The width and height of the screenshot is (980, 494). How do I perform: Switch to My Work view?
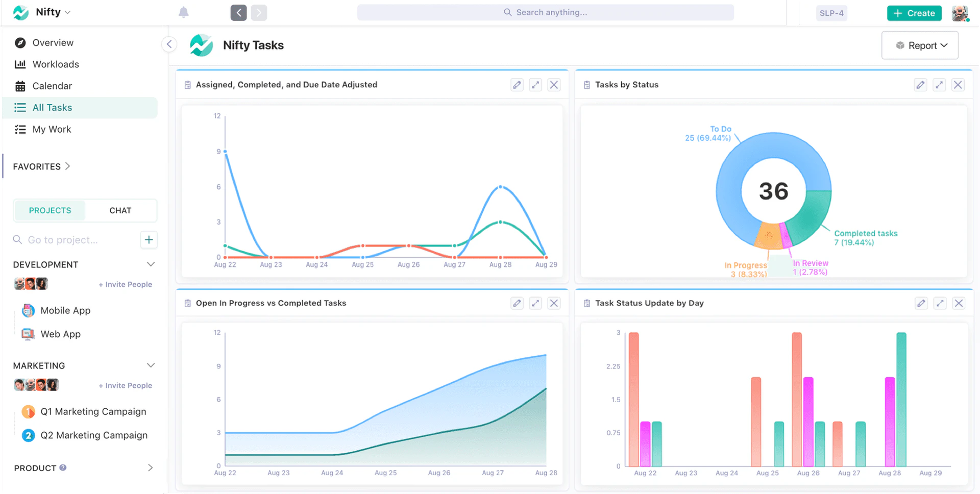coord(51,129)
